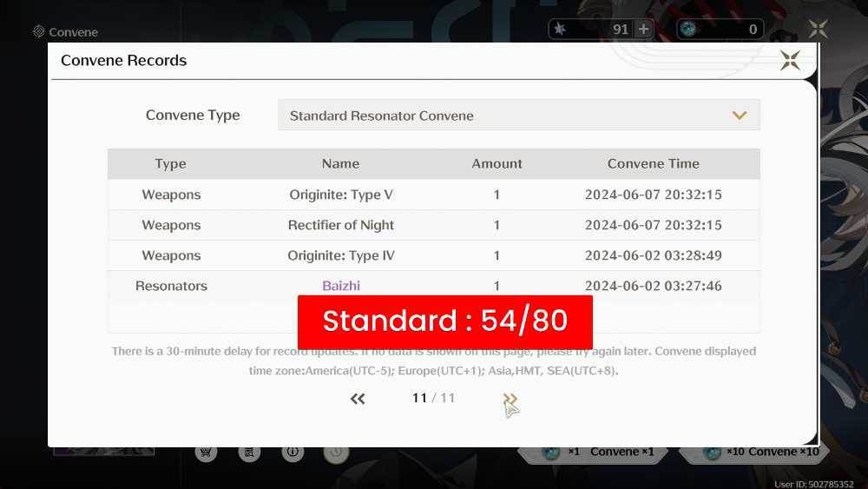
Task: Add Astrite with the plus button
Action: pos(643,29)
